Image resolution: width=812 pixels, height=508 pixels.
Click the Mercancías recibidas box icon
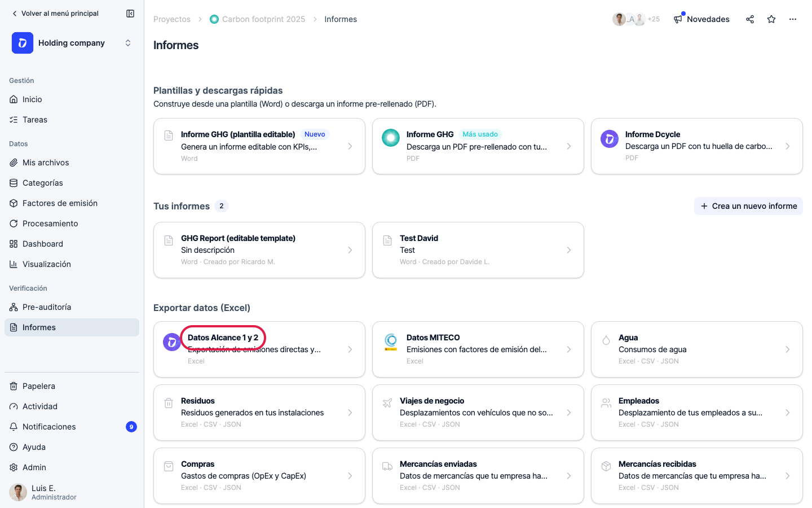[x=606, y=466]
